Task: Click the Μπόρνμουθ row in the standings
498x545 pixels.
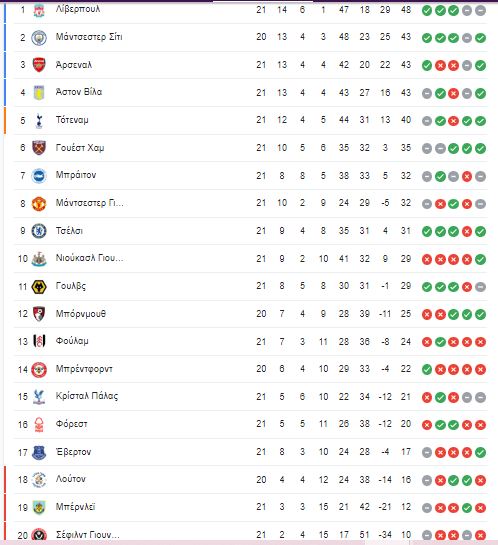Action: click(x=251, y=314)
